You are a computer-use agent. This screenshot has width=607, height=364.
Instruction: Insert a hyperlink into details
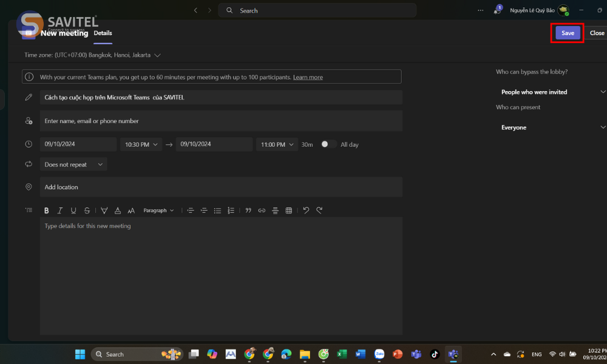(x=262, y=211)
